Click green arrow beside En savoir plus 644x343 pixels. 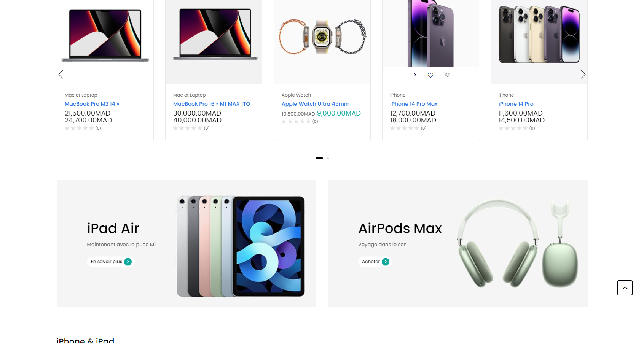click(x=128, y=262)
